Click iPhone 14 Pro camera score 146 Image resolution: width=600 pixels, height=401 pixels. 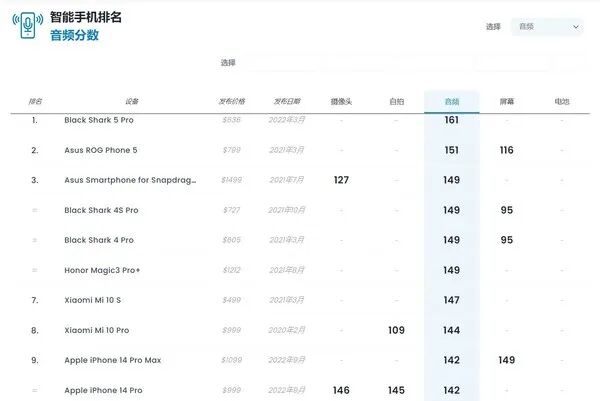click(341, 390)
